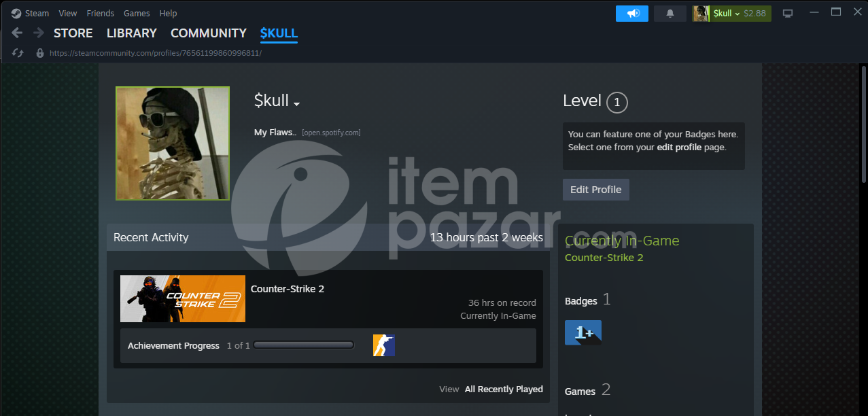Maximize the Steam window

tap(836, 12)
